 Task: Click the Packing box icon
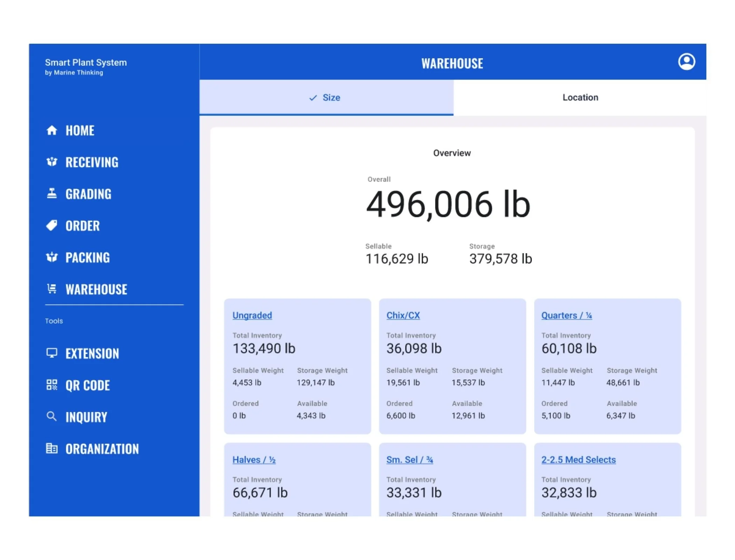tap(51, 257)
